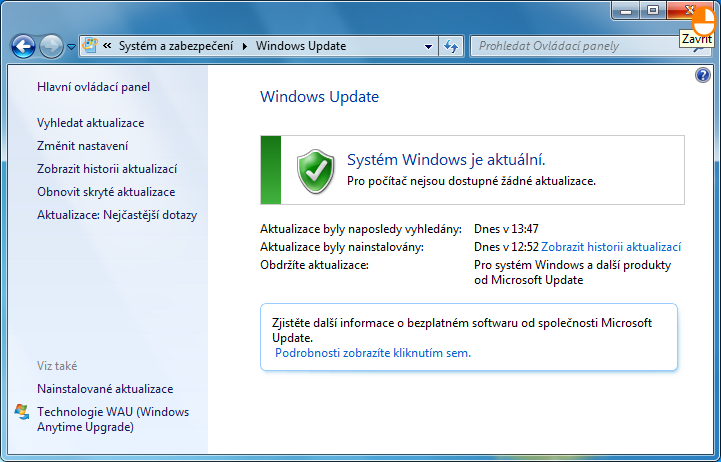The width and height of the screenshot is (721, 462).
Task: Open Aktualizace: Nejčastější dotazy
Action: pos(117,215)
